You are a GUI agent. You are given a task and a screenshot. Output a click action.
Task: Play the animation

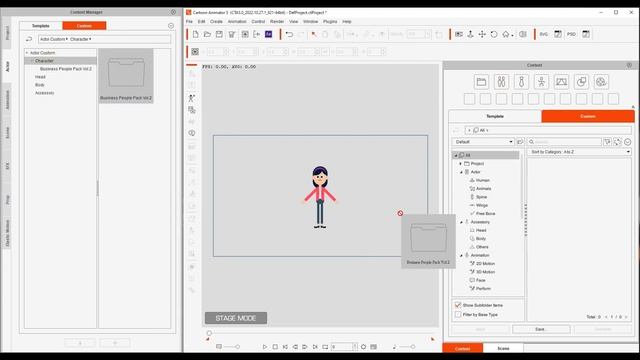[264, 347]
